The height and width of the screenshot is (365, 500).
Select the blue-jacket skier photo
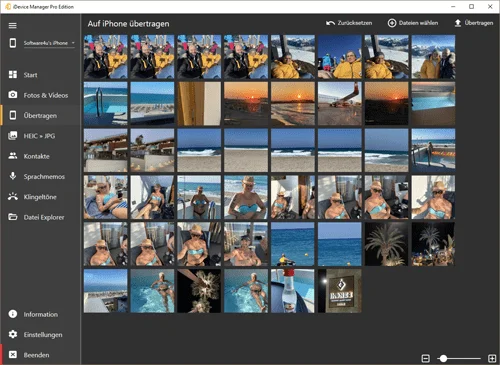tap(339, 57)
